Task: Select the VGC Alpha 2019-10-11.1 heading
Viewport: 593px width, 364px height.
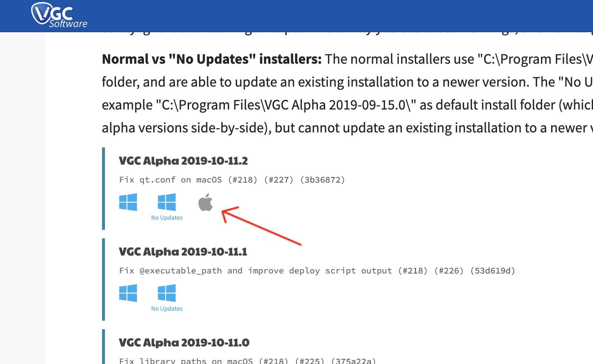Action: [x=183, y=252]
